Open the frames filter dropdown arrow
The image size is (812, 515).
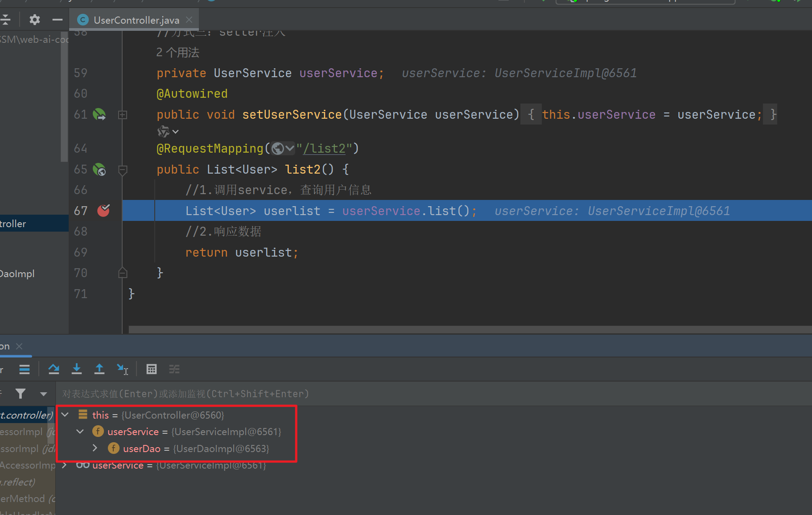click(43, 394)
